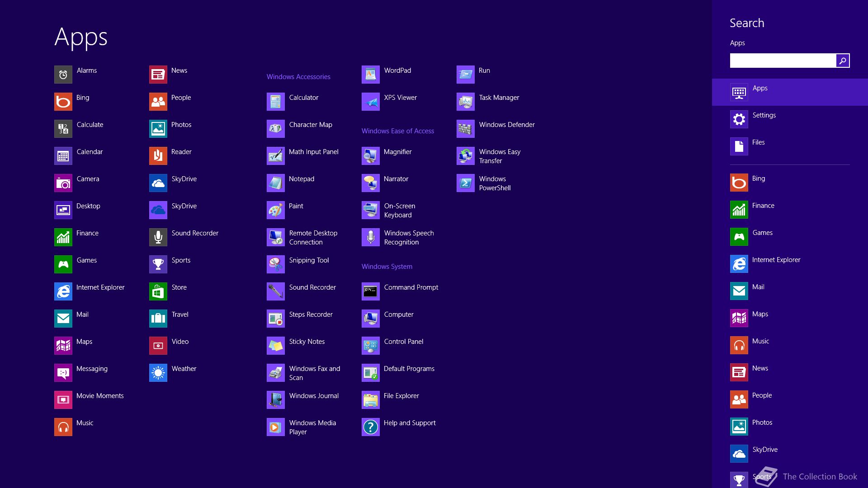Image resolution: width=868 pixels, height=488 pixels.
Task: Launch Task Manager icon
Action: click(466, 102)
